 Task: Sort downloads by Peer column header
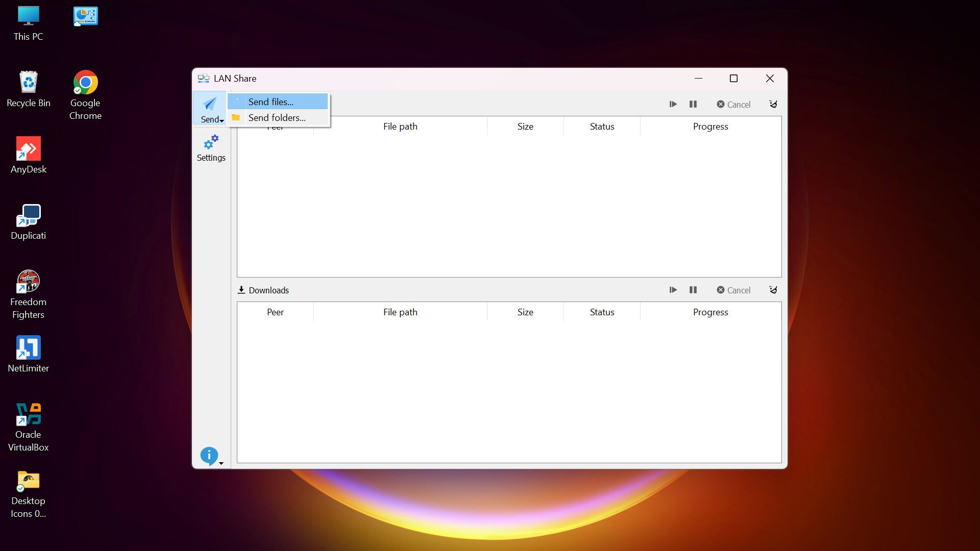(275, 312)
